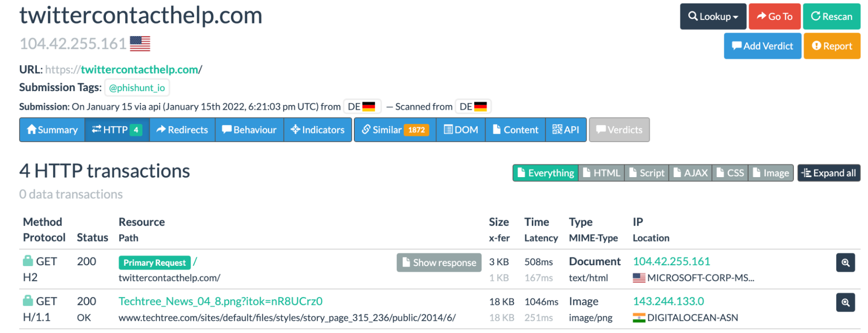Click the US flag next to the header IP
Screen dimensions: 868x333
[x=140, y=44]
